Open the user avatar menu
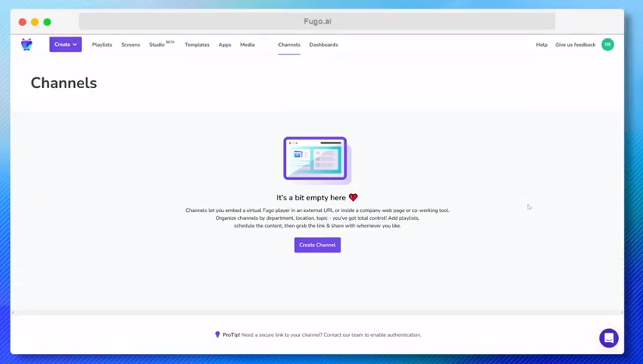Screen dimensions: 643x364 (608, 44)
